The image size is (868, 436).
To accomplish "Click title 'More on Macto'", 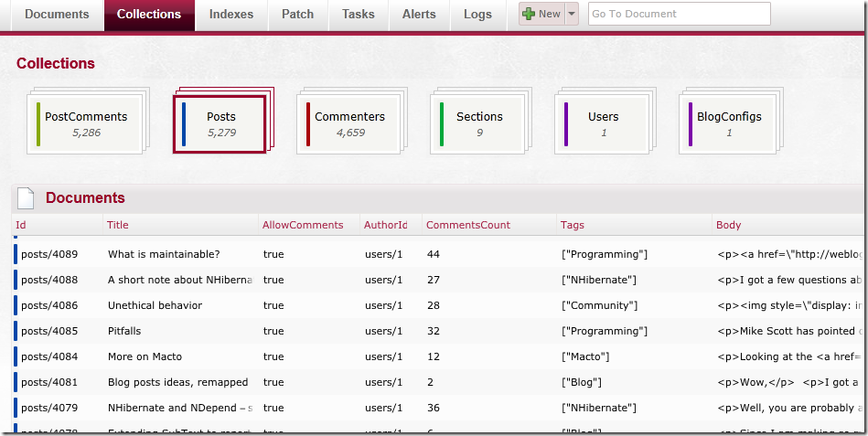I will click(145, 356).
